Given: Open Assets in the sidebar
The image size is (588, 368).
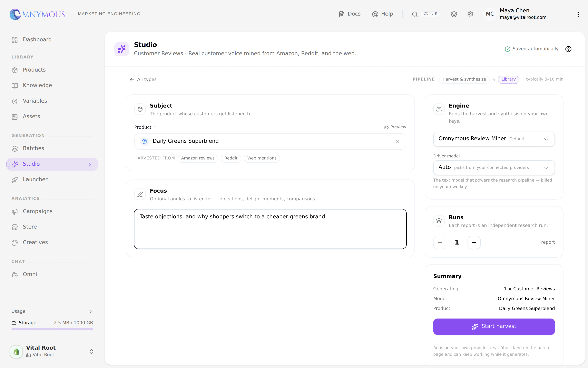Looking at the screenshot, I should pyautogui.click(x=52, y=117).
